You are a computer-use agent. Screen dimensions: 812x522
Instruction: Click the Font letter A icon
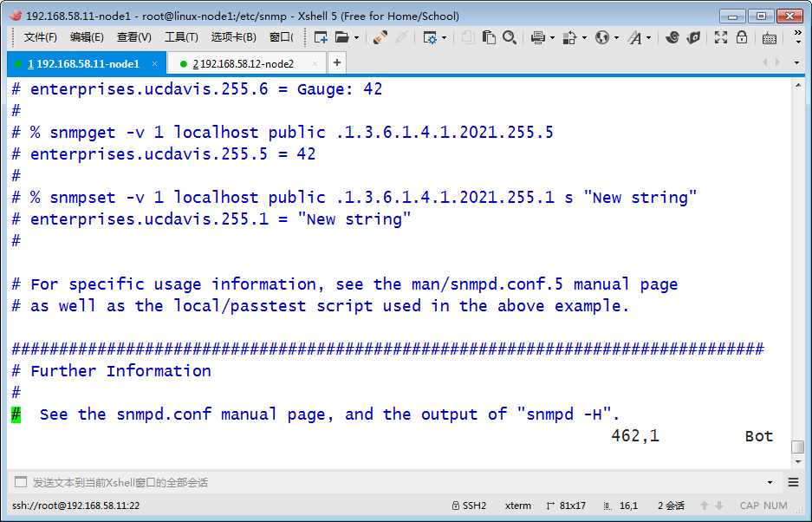pos(634,37)
